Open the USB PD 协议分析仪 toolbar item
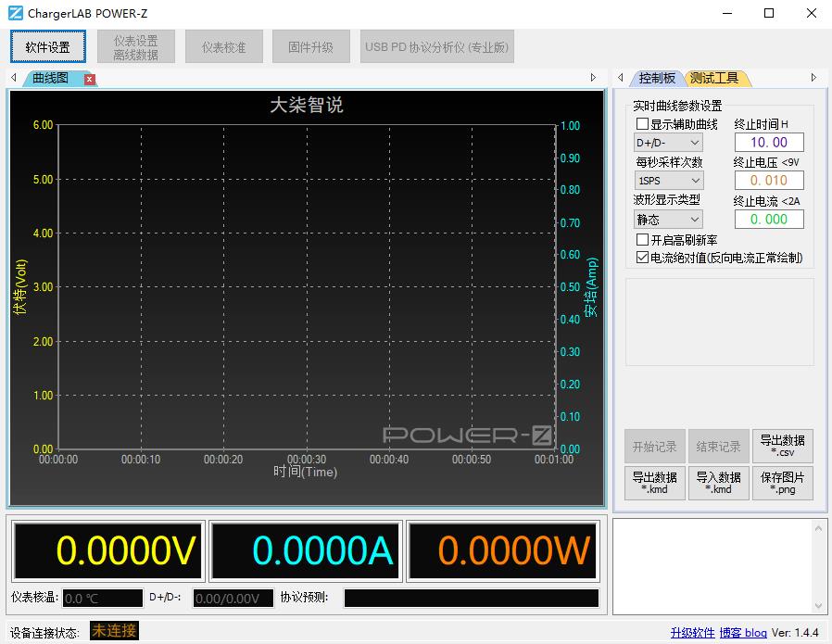Image resolution: width=832 pixels, height=644 pixels. (436, 45)
